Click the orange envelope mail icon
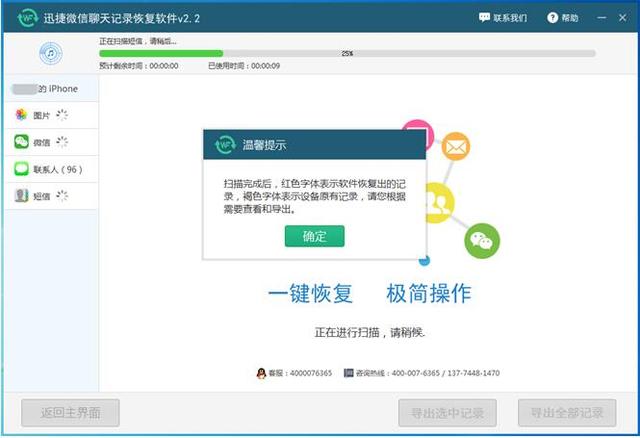The image size is (640, 438). coord(456,146)
